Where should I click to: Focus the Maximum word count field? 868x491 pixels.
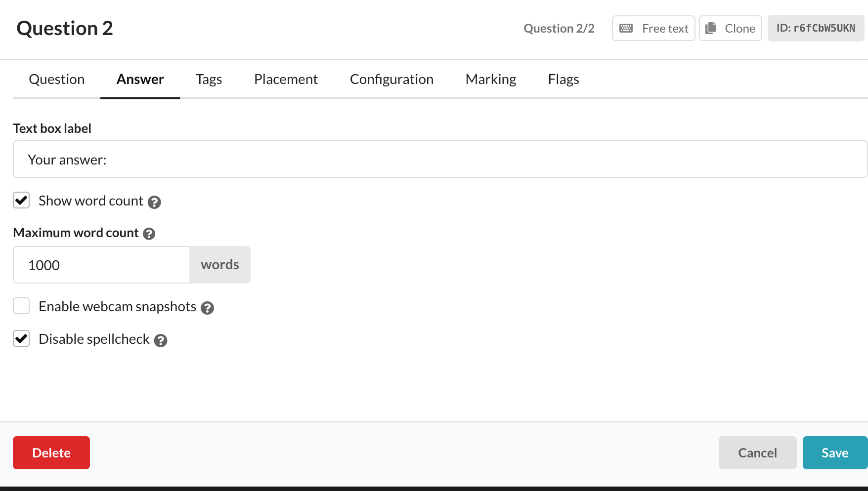click(101, 265)
